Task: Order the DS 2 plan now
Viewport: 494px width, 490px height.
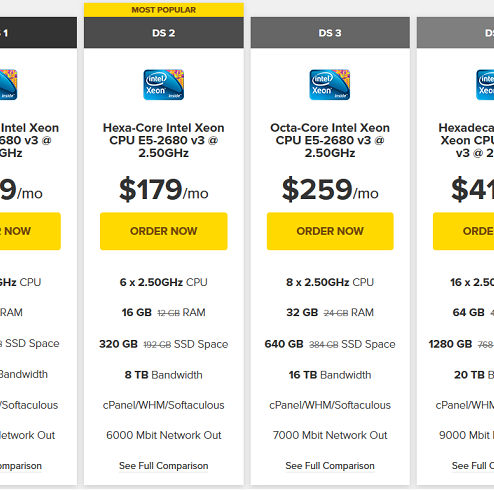Action: (x=164, y=231)
